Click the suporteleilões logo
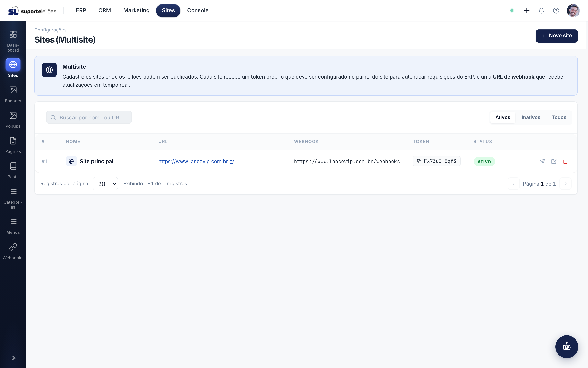 (x=32, y=11)
